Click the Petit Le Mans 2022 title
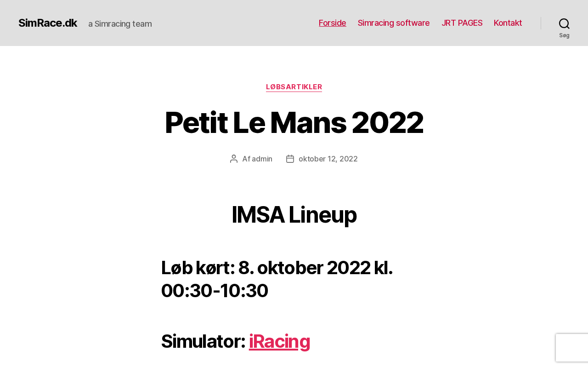Image resolution: width=588 pixels, height=368 pixels. [x=294, y=123]
